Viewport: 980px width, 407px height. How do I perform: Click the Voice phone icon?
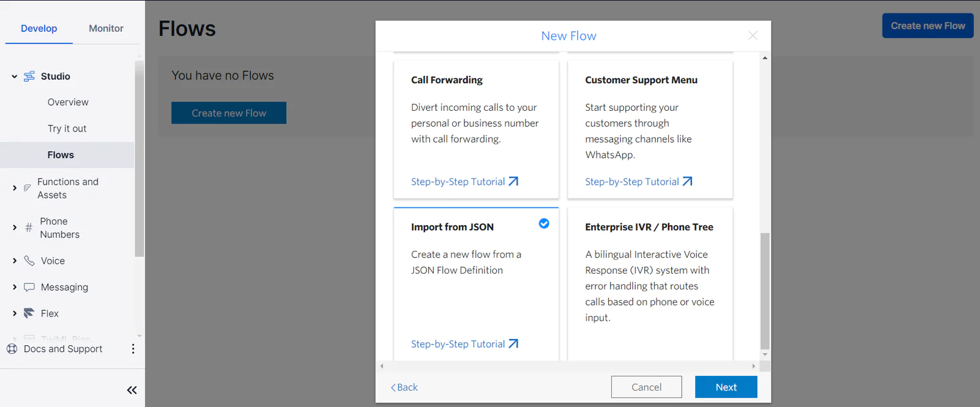click(x=29, y=261)
